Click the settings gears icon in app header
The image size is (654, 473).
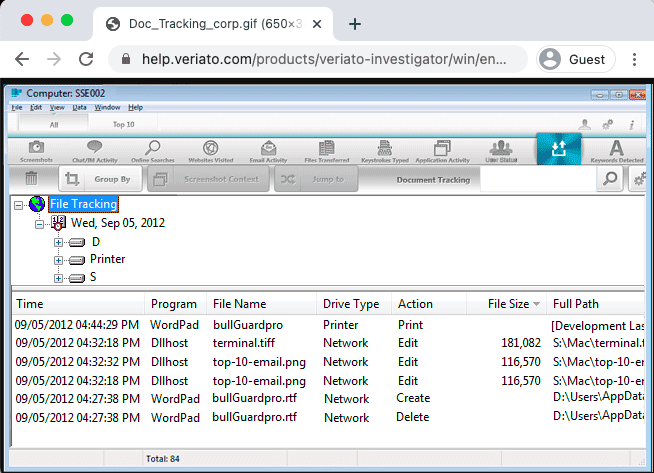608,124
